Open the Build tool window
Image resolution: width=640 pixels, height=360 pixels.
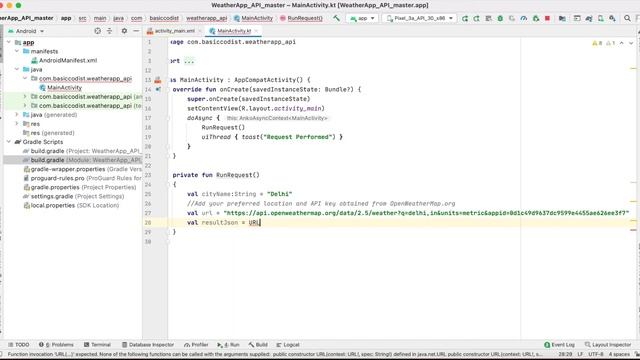258,345
